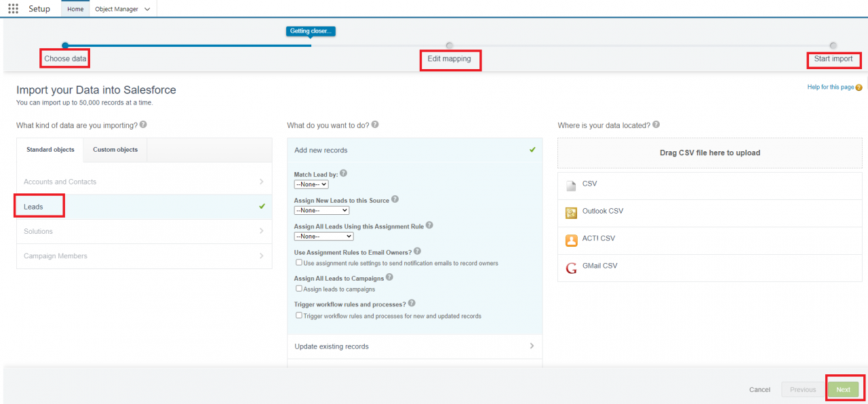868x404 pixels.
Task: Select the Outlook CSV source
Action: [710, 213]
